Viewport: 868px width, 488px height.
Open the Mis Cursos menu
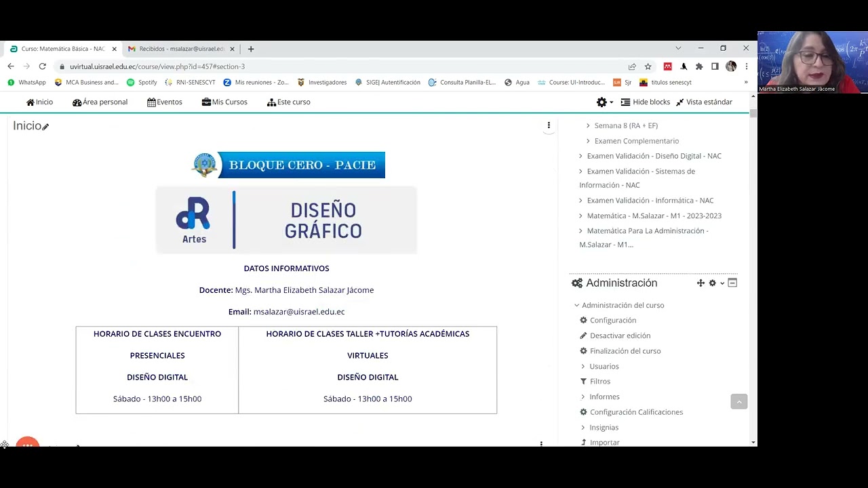coord(224,102)
